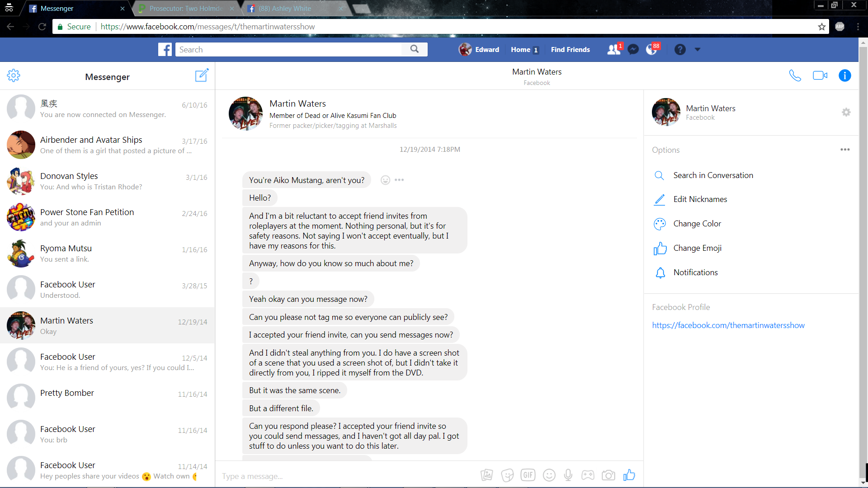Go to Edward's profile
This screenshot has width=868, height=488.
[479, 50]
